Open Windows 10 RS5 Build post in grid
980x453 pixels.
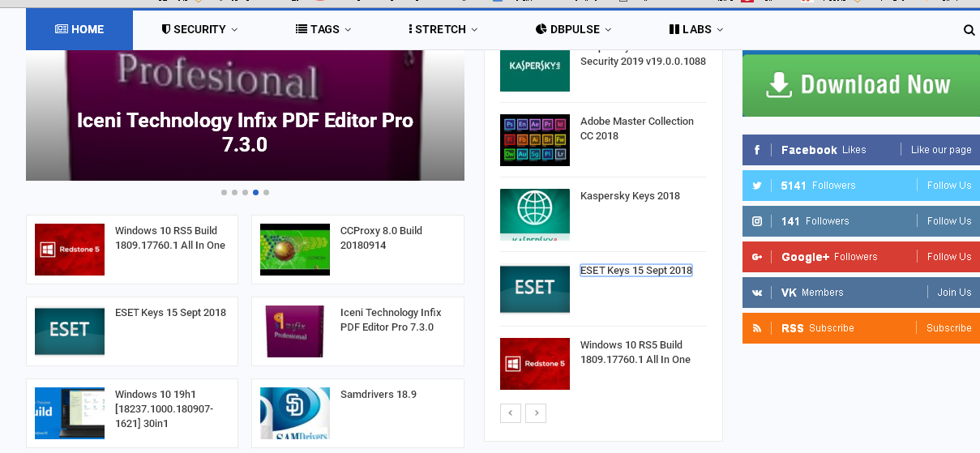(170, 238)
